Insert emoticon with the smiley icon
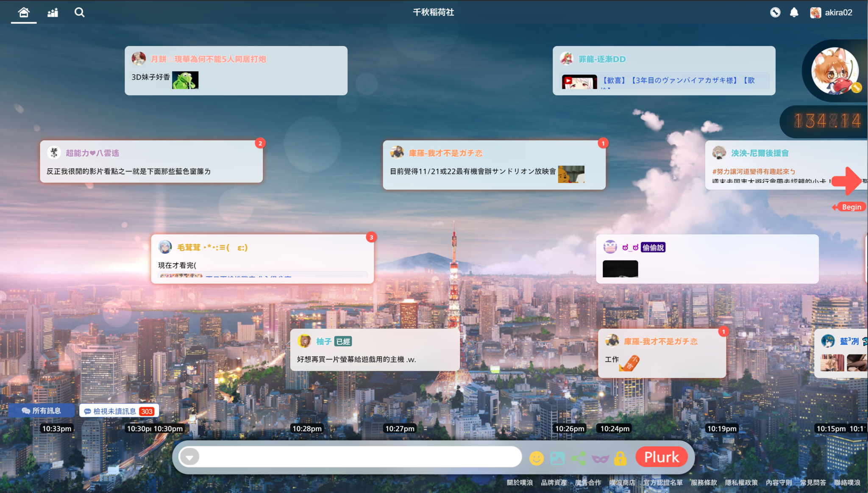 (536, 458)
